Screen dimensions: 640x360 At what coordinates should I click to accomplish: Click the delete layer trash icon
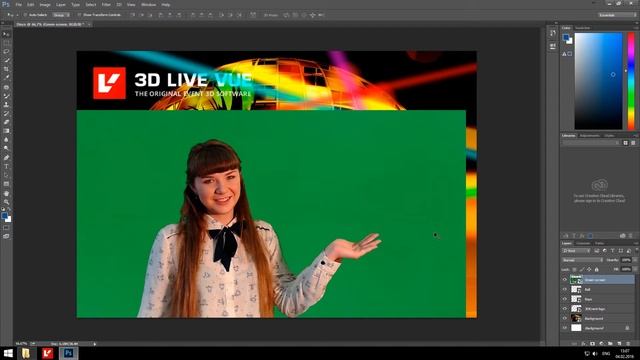click(x=628, y=344)
